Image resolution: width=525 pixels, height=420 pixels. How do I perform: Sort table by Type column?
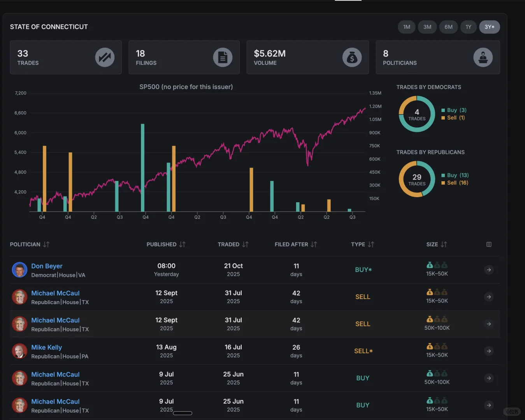pos(363,244)
